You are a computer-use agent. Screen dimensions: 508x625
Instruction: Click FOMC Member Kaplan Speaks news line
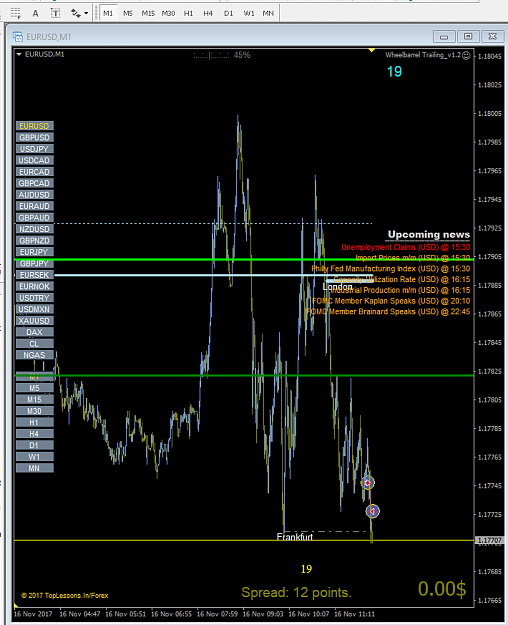click(391, 301)
